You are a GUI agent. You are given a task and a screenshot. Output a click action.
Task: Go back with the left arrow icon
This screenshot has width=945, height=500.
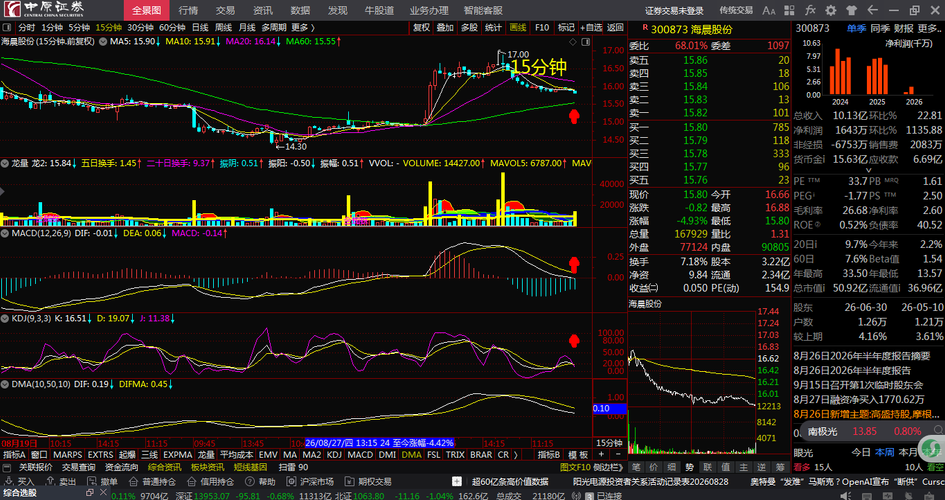tap(871, 10)
